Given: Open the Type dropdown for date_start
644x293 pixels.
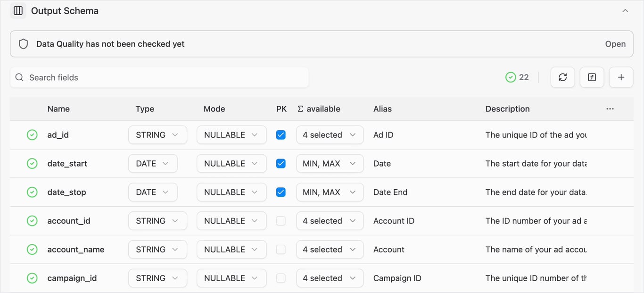Looking at the screenshot, I should (x=153, y=164).
